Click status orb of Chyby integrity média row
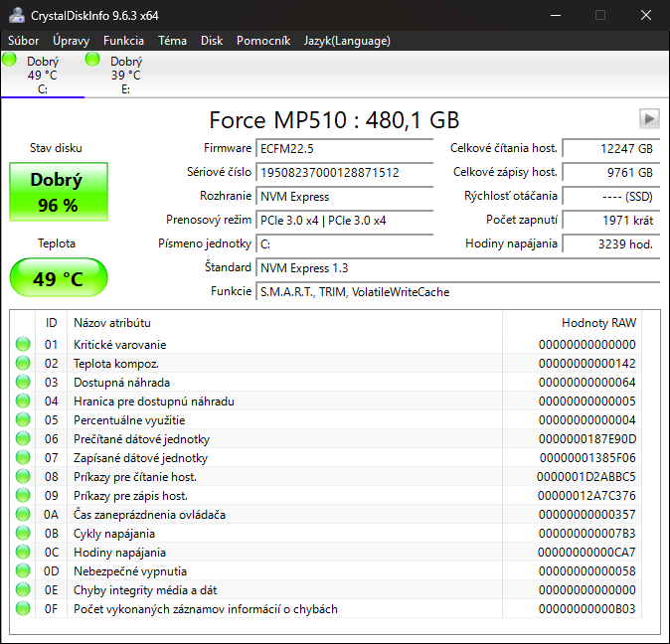This screenshot has width=670, height=644. pyautogui.click(x=23, y=589)
